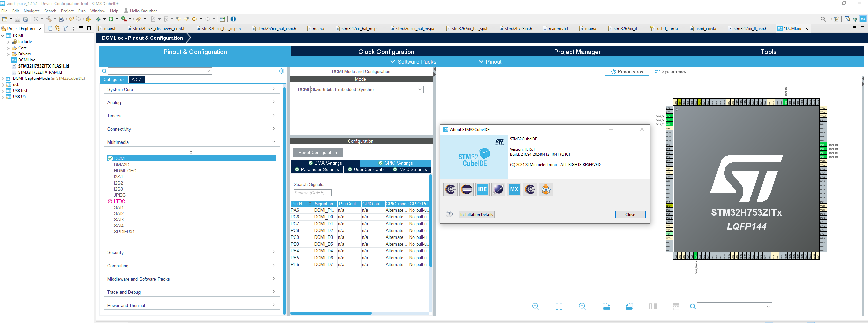Click the Open Perspective icon at top right
The image size is (868, 323).
click(836, 19)
